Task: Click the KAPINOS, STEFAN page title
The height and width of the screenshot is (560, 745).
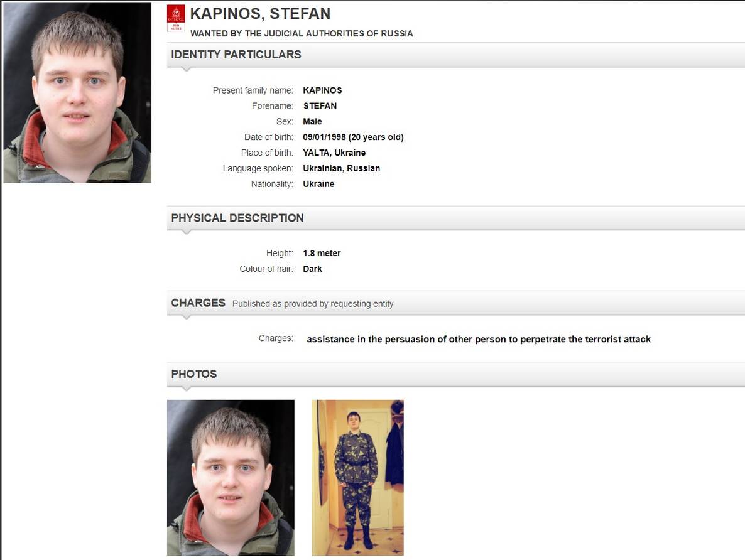Action: coord(260,14)
